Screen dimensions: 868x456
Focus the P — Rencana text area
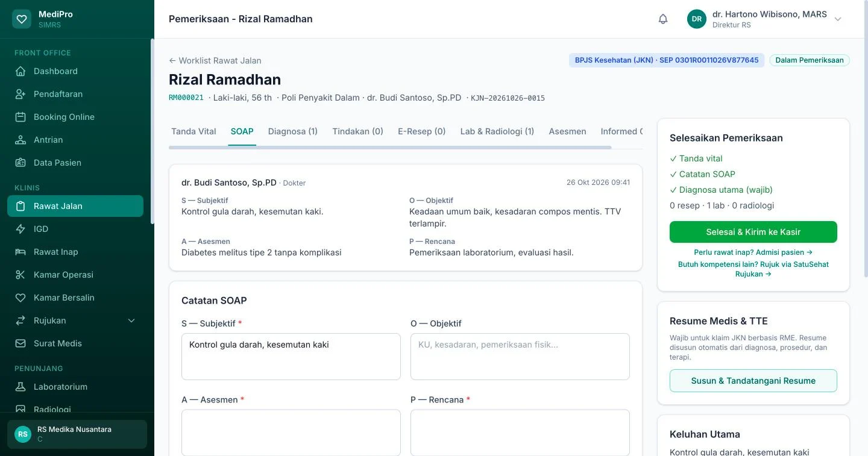click(520, 433)
